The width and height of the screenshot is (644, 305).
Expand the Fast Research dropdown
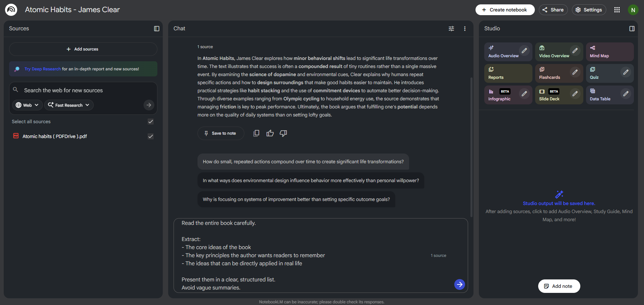click(x=69, y=105)
